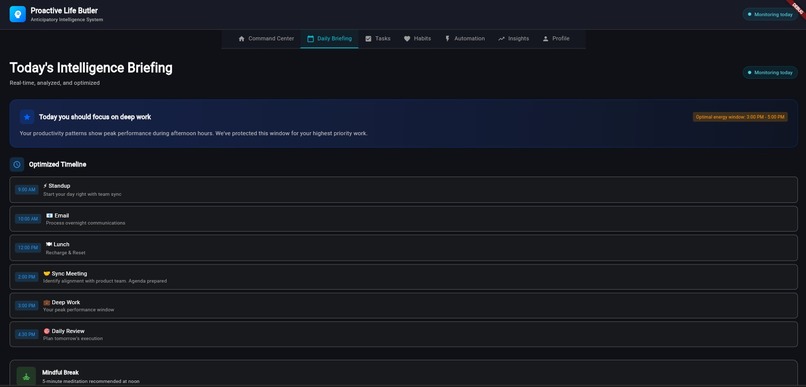Click the heart icon beside Habits

coord(407,39)
